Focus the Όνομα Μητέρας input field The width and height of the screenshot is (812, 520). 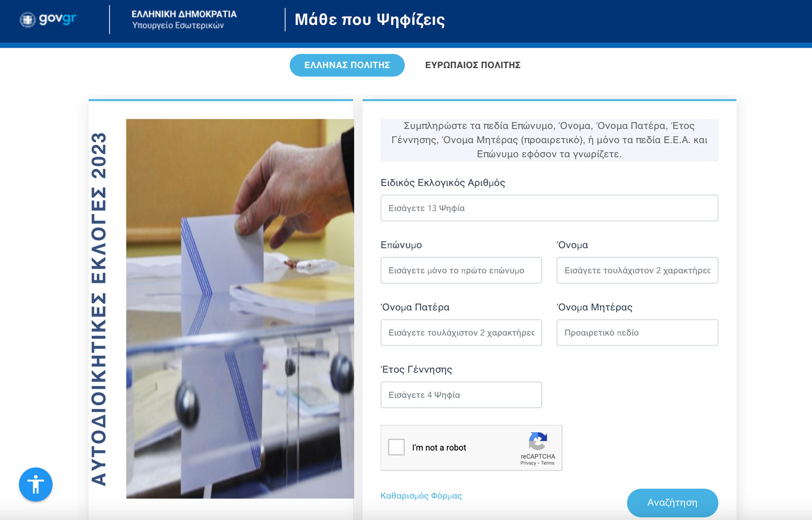(637, 332)
